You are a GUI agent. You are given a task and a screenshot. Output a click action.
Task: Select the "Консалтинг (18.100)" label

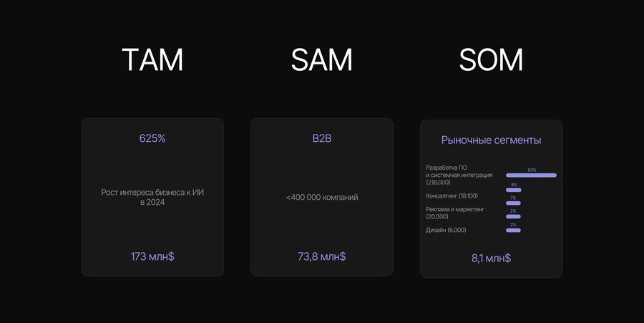[x=452, y=196]
